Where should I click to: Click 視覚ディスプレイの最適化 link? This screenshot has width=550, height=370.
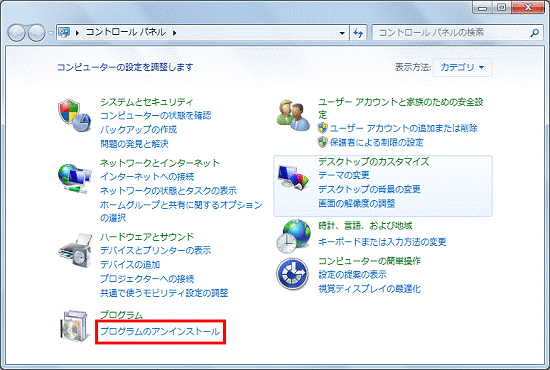tap(369, 289)
